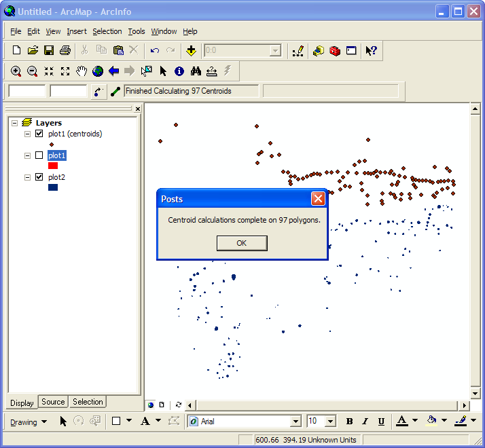Image resolution: width=485 pixels, height=448 pixels.
Task: Open the ArcToolbox window icon
Action: (334, 50)
